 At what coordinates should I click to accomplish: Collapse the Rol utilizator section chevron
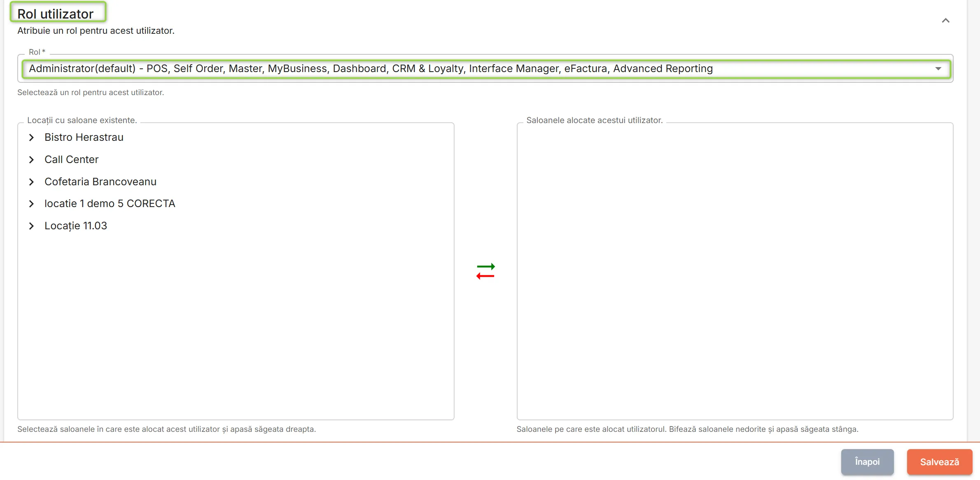945,21
